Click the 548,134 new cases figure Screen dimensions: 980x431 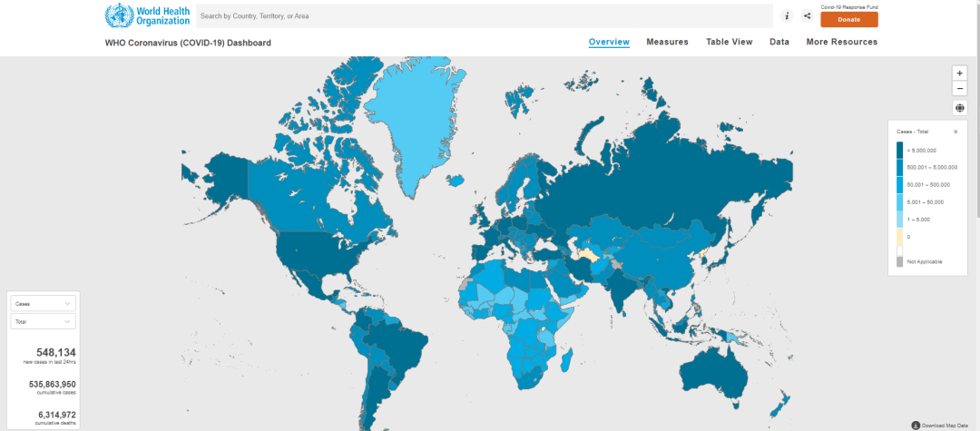point(55,353)
